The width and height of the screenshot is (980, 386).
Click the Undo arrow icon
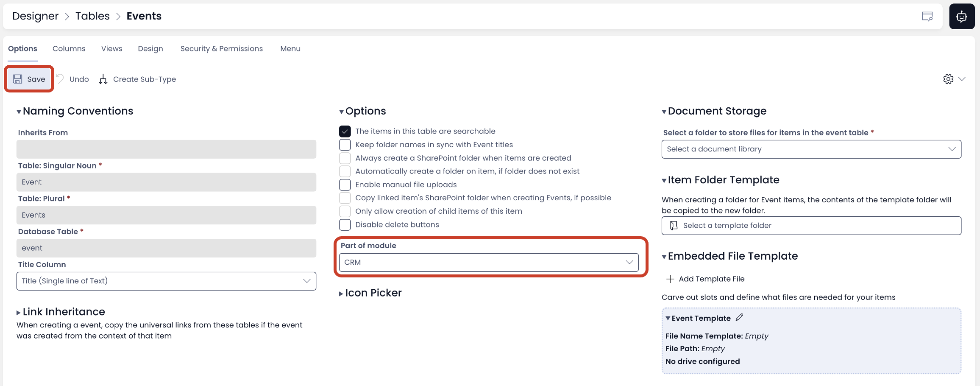(60, 78)
